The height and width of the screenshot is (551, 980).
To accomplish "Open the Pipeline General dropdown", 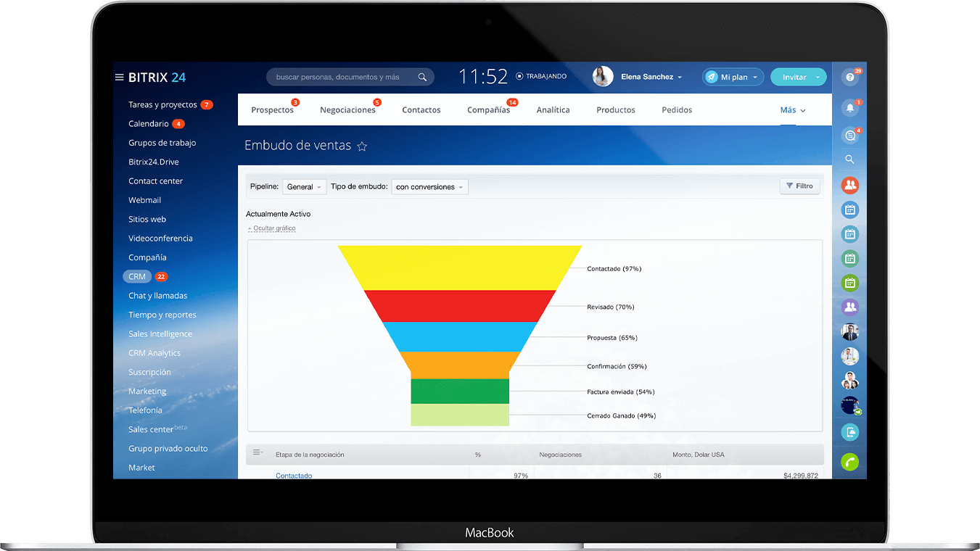I will [x=304, y=187].
